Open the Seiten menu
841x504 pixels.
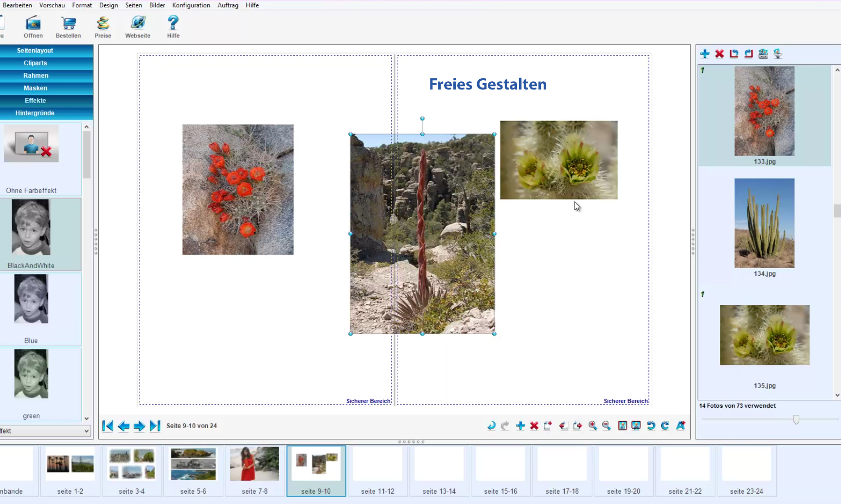(133, 5)
